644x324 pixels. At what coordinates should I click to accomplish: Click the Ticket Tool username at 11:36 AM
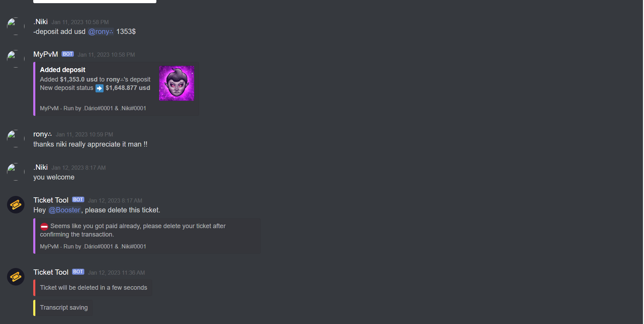(x=51, y=272)
